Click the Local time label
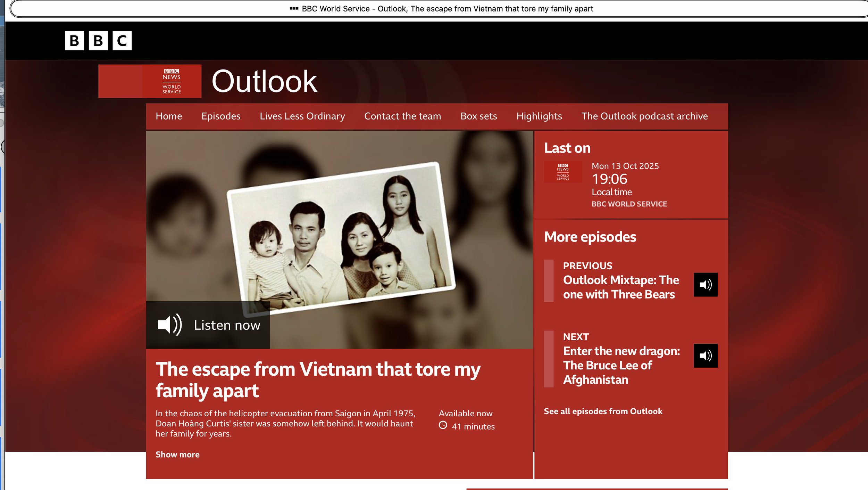 coord(611,192)
